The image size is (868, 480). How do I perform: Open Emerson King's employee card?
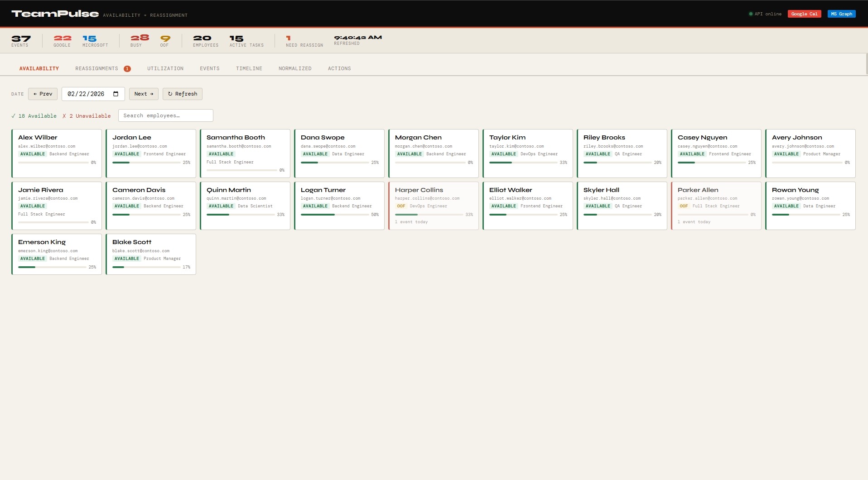[57, 254]
